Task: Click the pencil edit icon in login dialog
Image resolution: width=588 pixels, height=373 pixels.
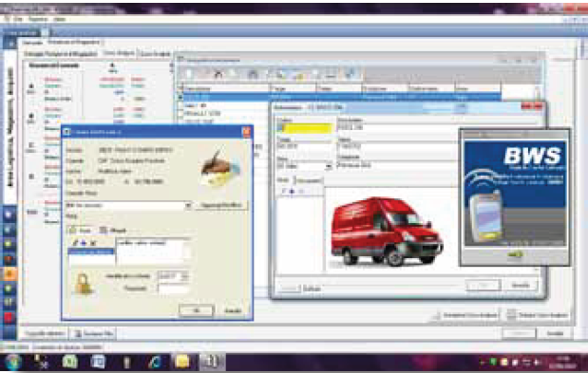Action: point(75,243)
